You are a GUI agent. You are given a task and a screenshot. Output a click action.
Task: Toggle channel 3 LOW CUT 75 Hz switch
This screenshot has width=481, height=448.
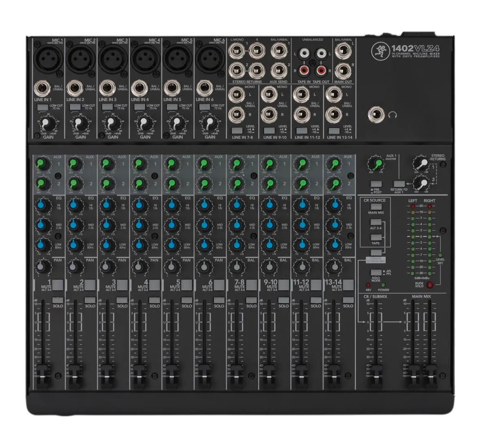point(107,107)
